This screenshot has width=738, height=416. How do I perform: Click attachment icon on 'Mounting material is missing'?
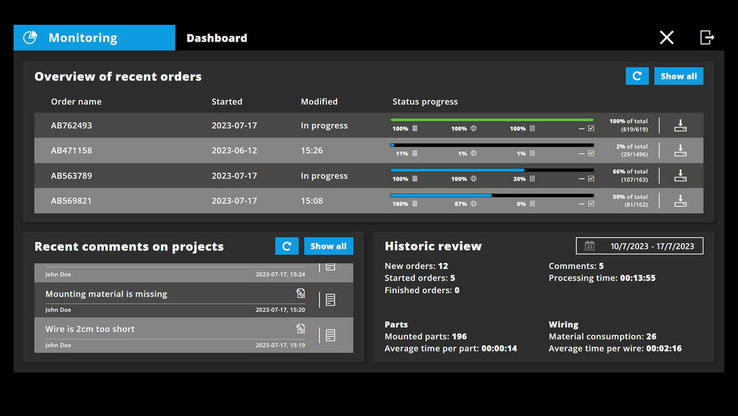click(x=300, y=293)
